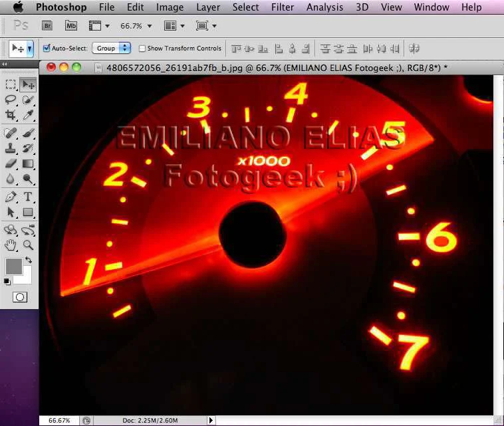Select the Pen tool

pyautogui.click(x=11, y=196)
